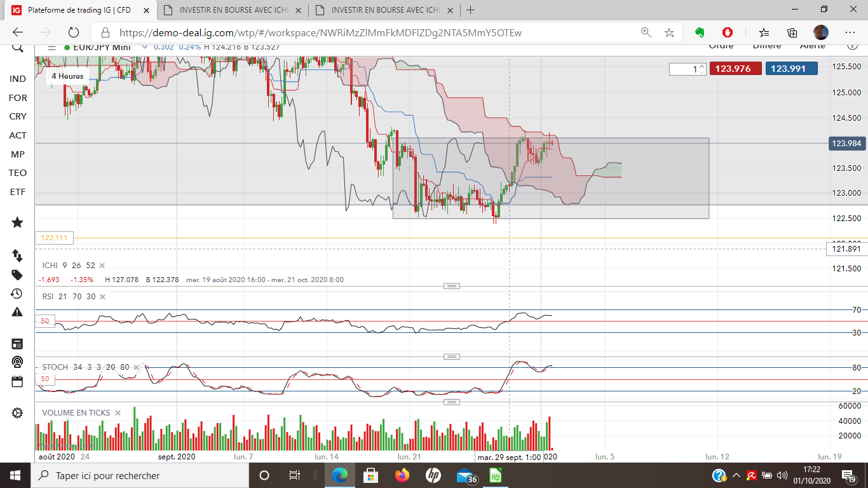The image size is (868, 488).
Task: Expand the EUR/JPY Mini market dropdown
Action: coord(146,46)
